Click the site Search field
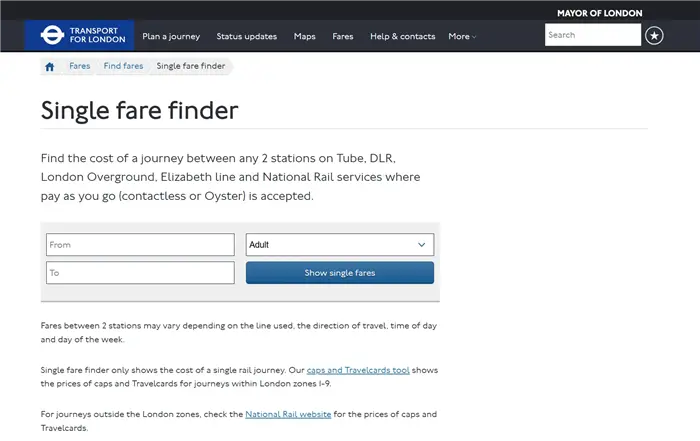The height and width of the screenshot is (441, 700). [592, 35]
